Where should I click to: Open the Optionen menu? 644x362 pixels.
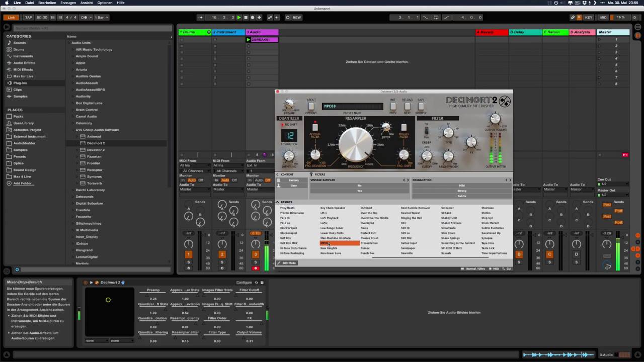(x=105, y=3)
